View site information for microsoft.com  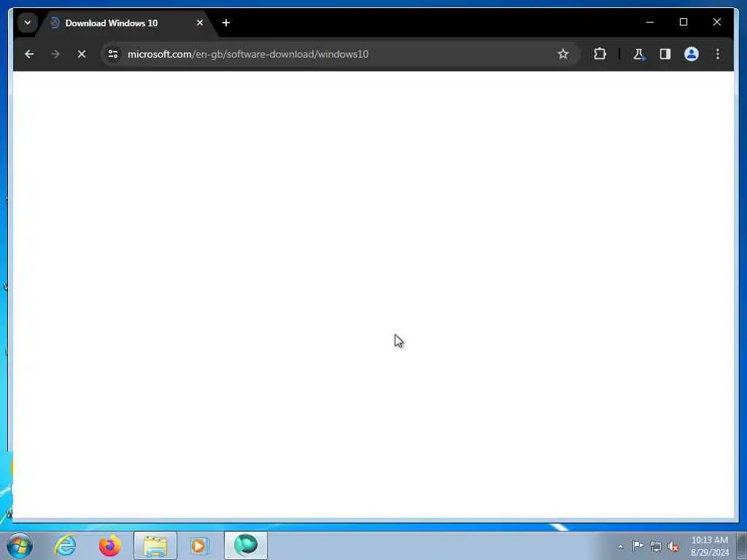click(x=113, y=54)
